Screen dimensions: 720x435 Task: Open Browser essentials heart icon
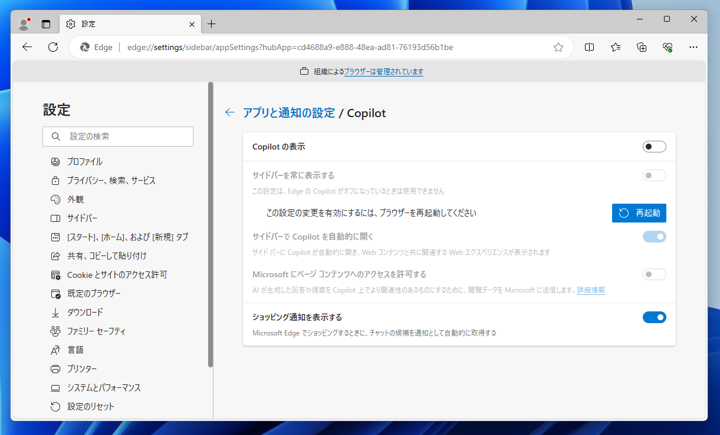click(x=668, y=47)
